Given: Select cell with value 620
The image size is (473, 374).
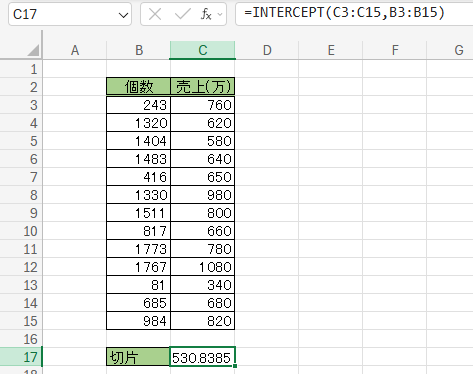Looking at the screenshot, I should click(x=203, y=123).
